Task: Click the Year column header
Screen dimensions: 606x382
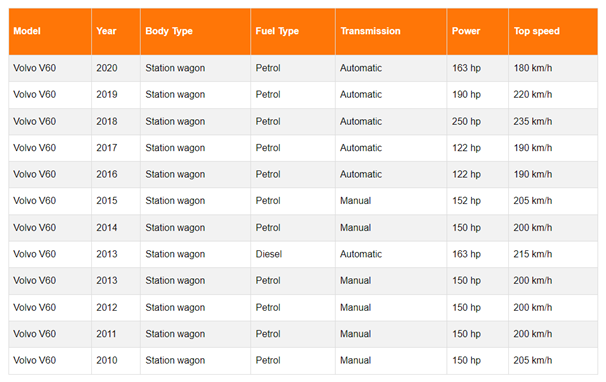Action: pos(116,31)
